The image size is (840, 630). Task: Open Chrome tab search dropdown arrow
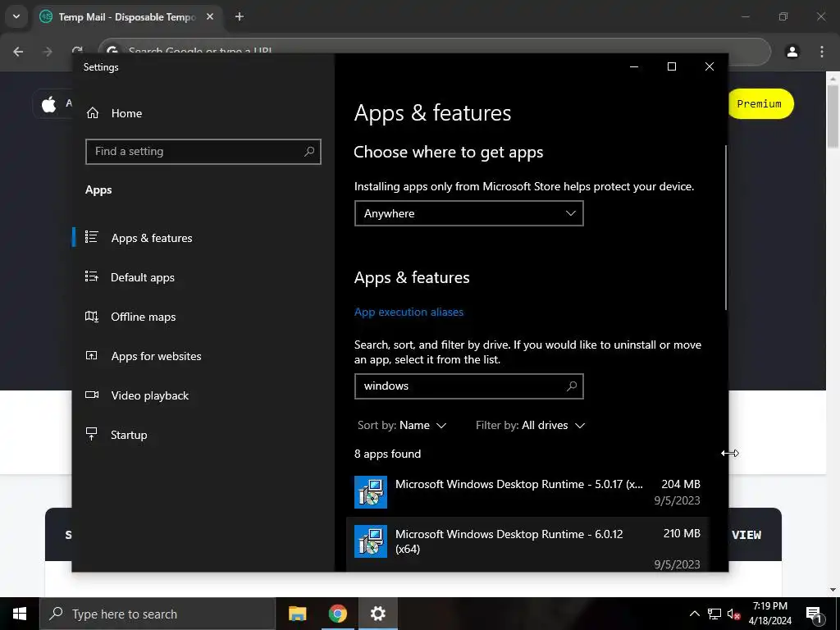pyautogui.click(x=16, y=16)
